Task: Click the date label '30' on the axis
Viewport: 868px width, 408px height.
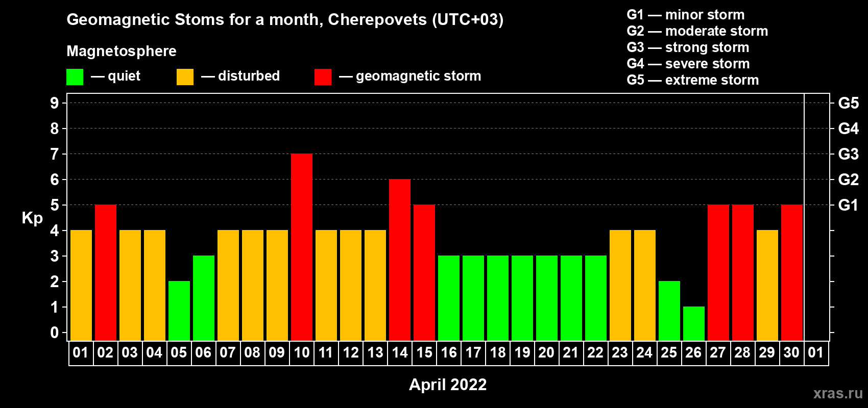Action: [x=792, y=352]
